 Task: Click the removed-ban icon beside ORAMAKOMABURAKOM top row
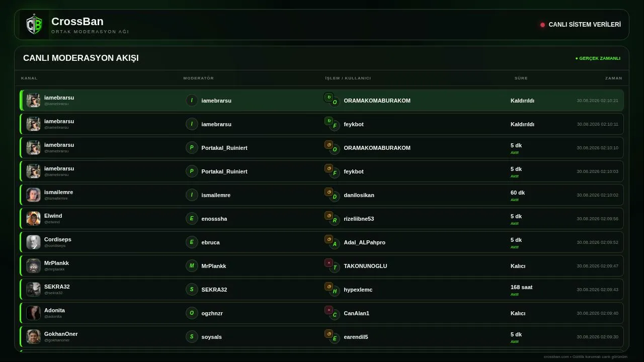click(x=329, y=97)
